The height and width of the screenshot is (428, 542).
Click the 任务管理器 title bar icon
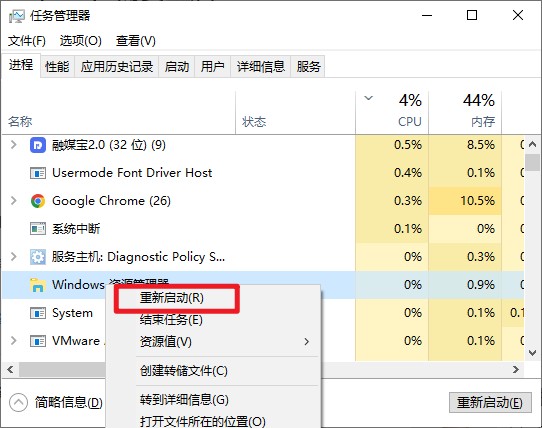click(x=17, y=16)
